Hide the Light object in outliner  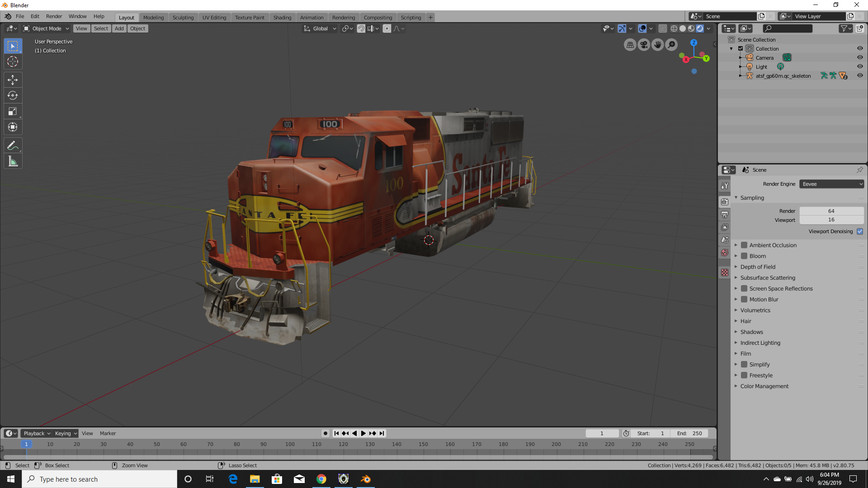pos(860,66)
